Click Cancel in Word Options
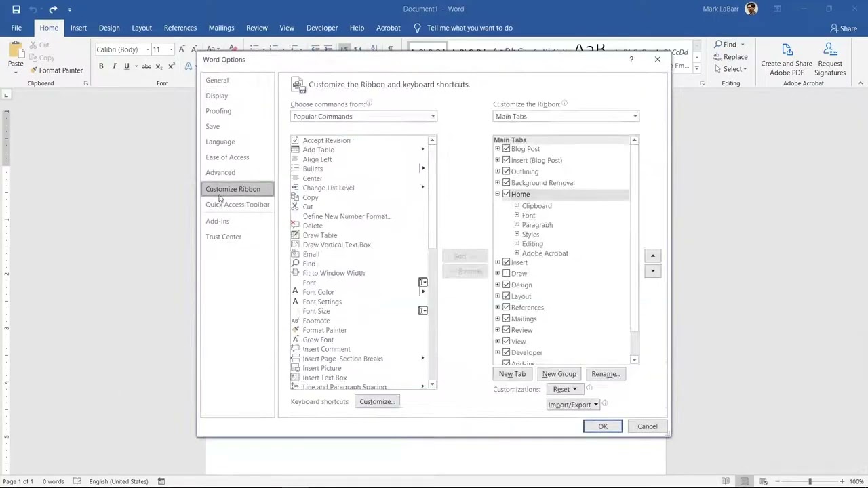Screen dimensions: 868x488 (x=648, y=426)
